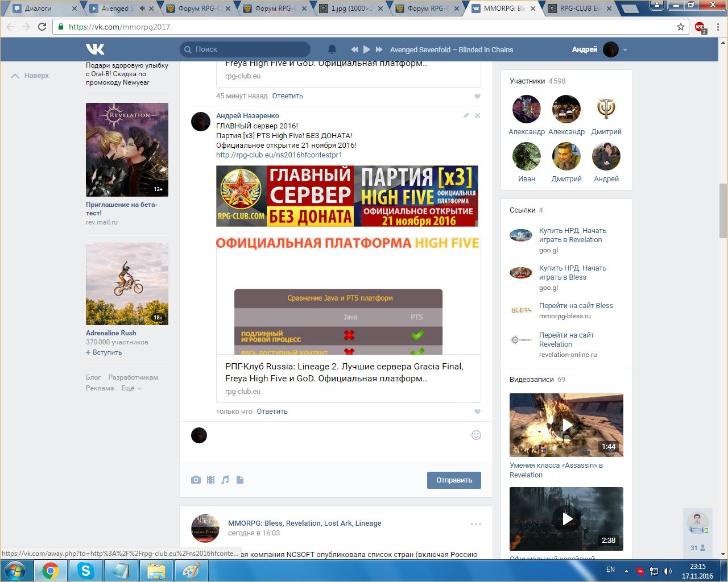
Task: Play the video with 2:38 duration
Action: coord(566,519)
